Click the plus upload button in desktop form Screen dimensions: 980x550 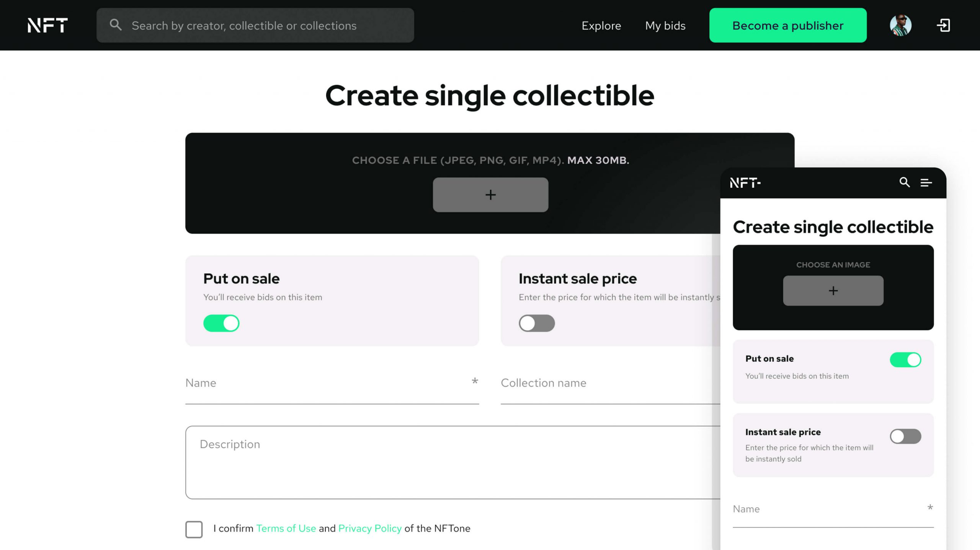pos(490,195)
